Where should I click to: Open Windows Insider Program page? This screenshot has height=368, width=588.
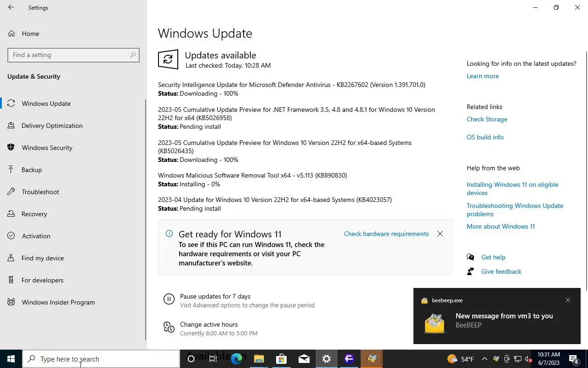click(x=73, y=302)
